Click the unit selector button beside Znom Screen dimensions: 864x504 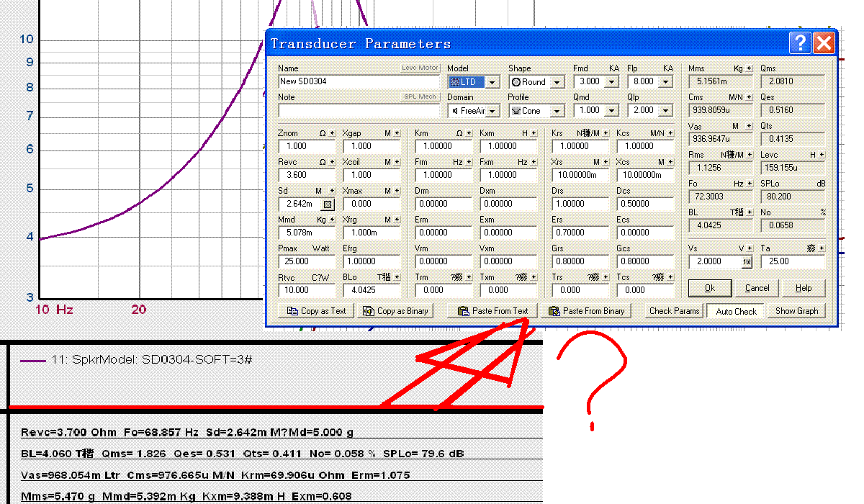click(x=332, y=133)
